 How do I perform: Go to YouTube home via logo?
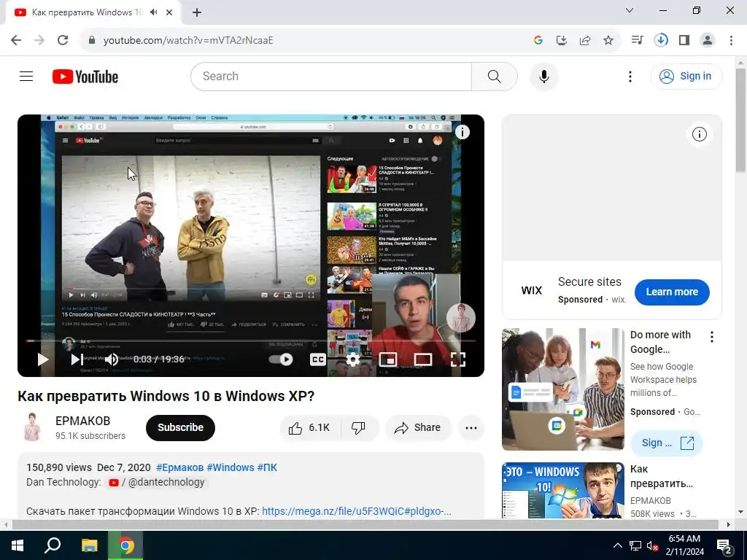tap(85, 77)
